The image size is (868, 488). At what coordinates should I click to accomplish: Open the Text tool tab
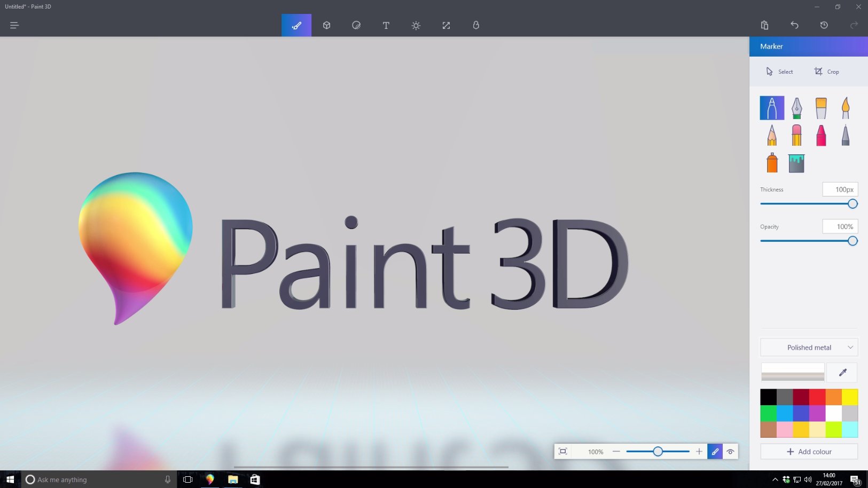point(386,25)
